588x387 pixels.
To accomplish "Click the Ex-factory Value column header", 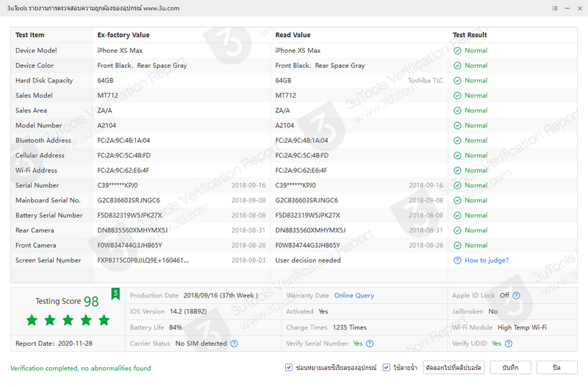I will [x=123, y=35].
